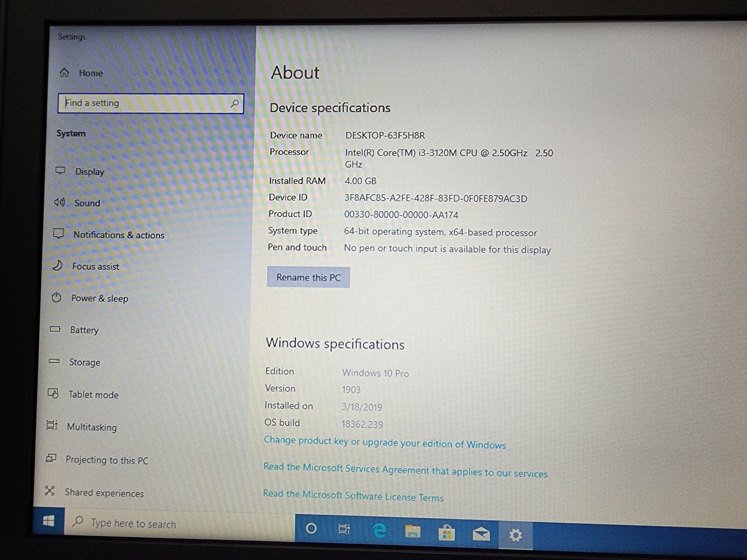Click the Shared experiences icon

coord(49,490)
